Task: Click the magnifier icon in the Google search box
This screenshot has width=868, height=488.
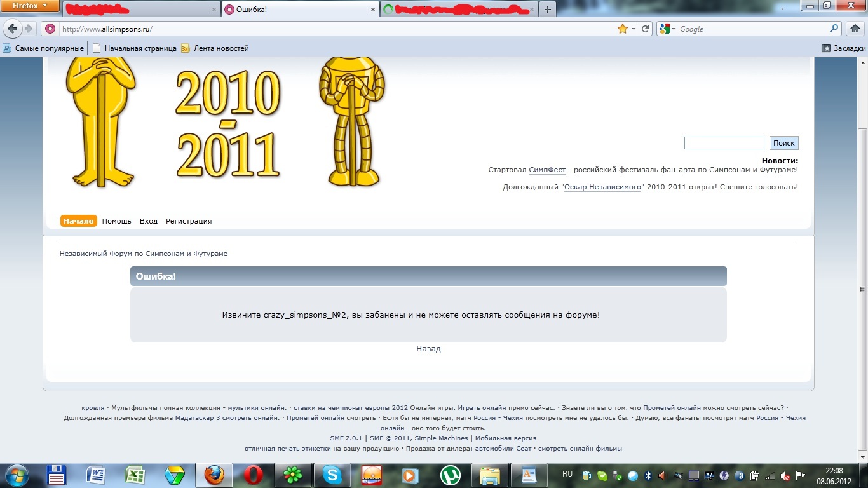Action: pos(835,29)
